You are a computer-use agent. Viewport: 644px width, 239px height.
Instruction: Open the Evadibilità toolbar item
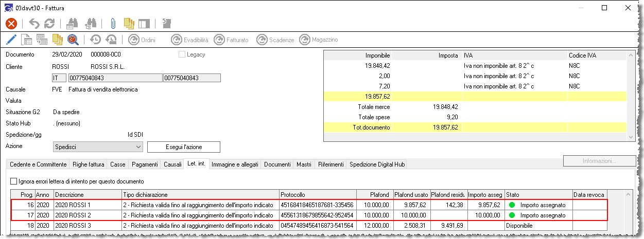coord(189,40)
